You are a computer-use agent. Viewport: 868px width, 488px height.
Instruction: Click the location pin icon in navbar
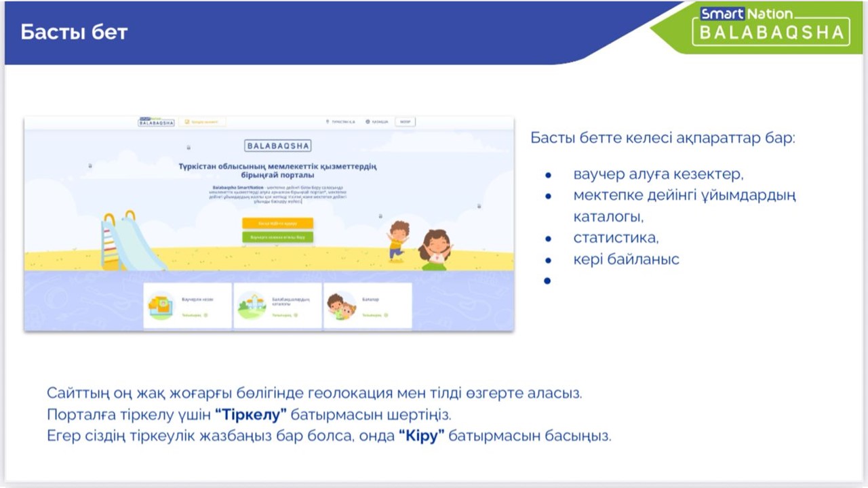tap(328, 122)
